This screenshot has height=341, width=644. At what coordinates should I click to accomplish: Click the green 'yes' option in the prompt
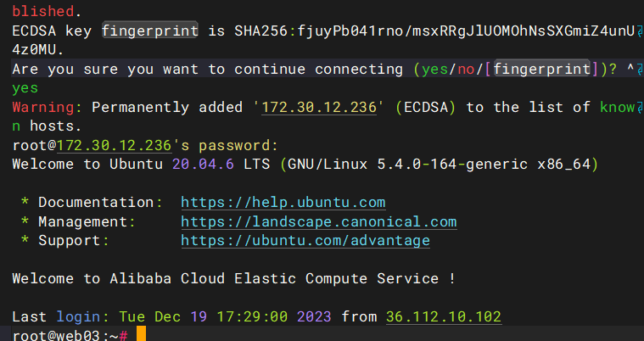(435, 70)
